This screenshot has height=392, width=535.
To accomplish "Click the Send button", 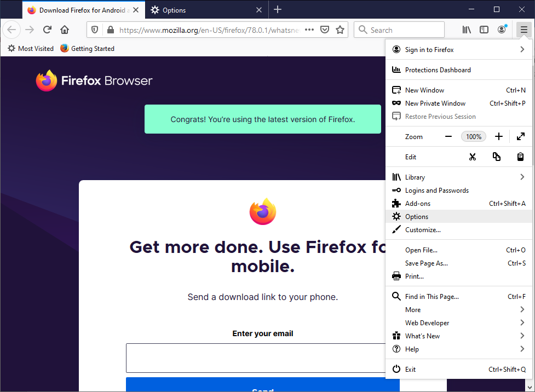I will 262,388.
